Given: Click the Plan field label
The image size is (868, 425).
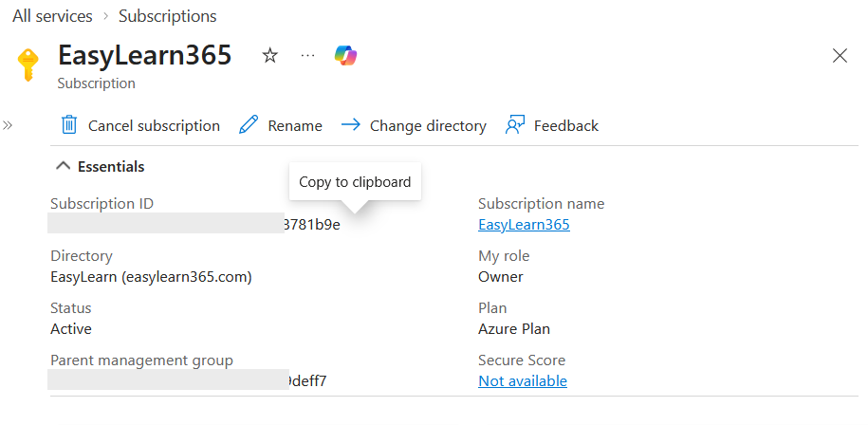Looking at the screenshot, I should pyautogui.click(x=492, y=308).
